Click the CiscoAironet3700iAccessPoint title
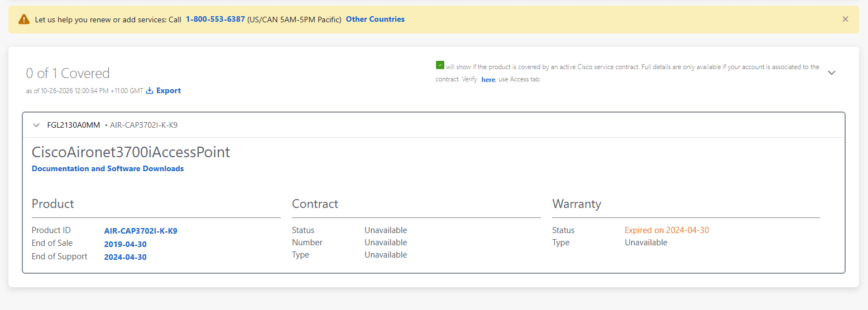868x310 pixels. click(131, 152)
